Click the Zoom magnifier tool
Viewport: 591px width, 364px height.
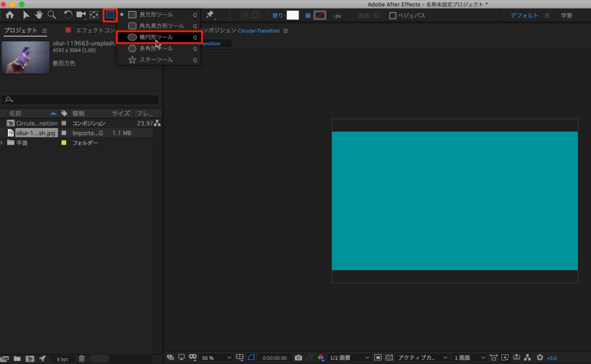(x=52, y=15)
